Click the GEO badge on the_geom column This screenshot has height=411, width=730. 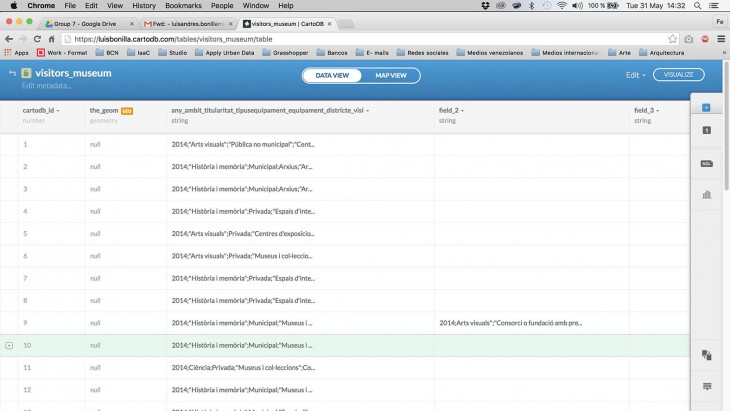(x=127, y=111)
